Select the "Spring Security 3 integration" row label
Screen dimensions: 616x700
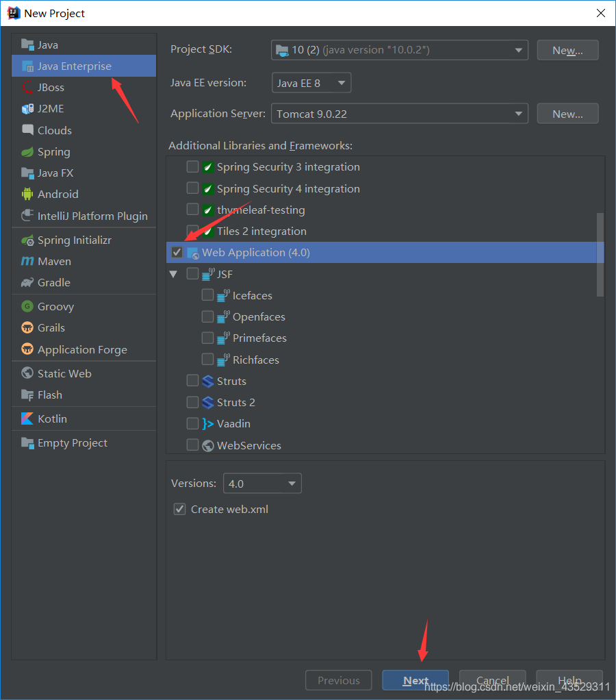(288, 167)
